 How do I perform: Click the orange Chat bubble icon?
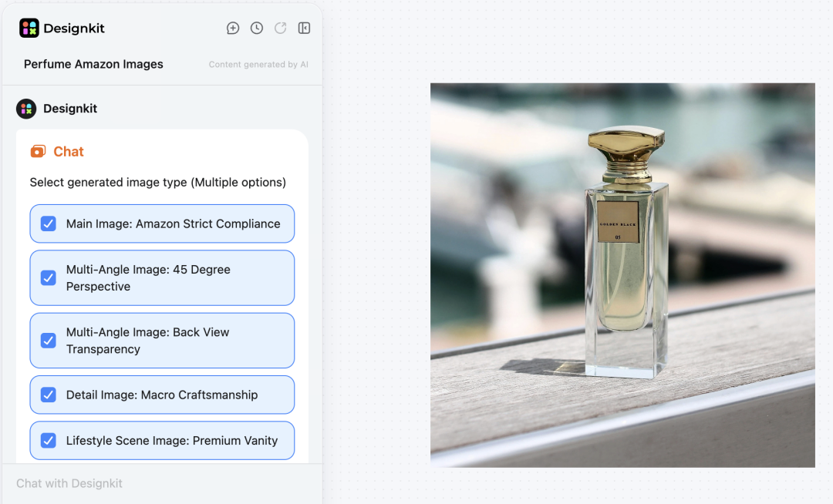[x=38, y=151]
